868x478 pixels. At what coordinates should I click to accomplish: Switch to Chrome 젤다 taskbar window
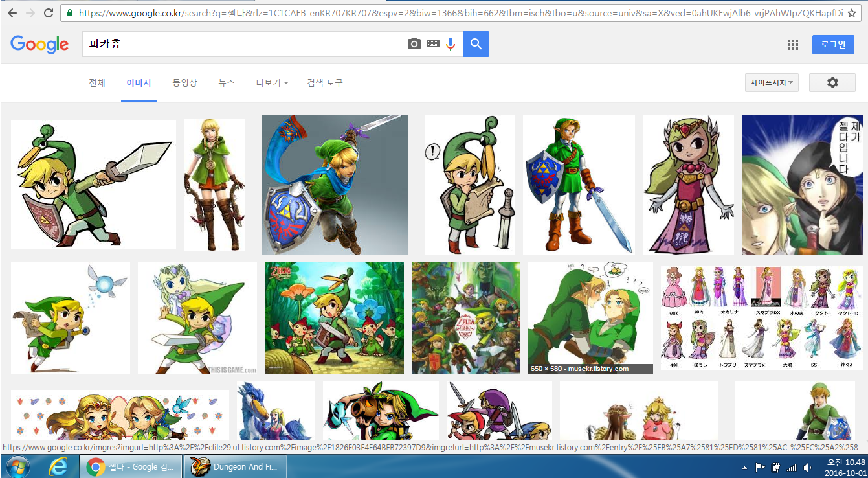point(131,466)
